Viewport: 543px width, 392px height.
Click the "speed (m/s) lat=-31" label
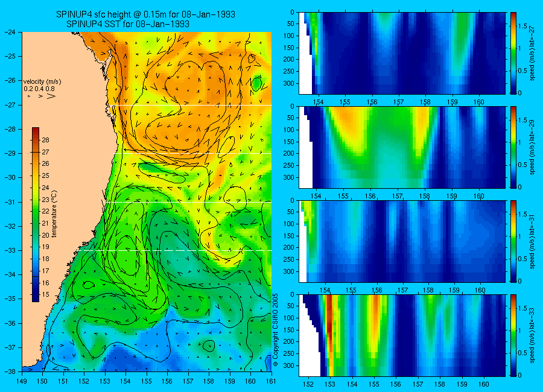532,241
